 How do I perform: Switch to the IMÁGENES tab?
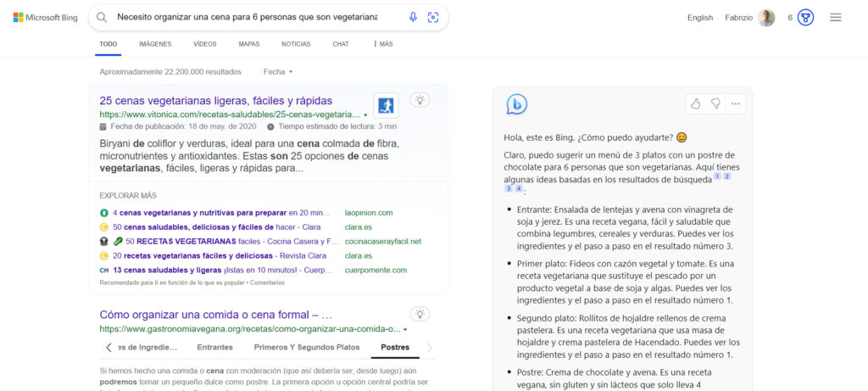click(155, 44)
